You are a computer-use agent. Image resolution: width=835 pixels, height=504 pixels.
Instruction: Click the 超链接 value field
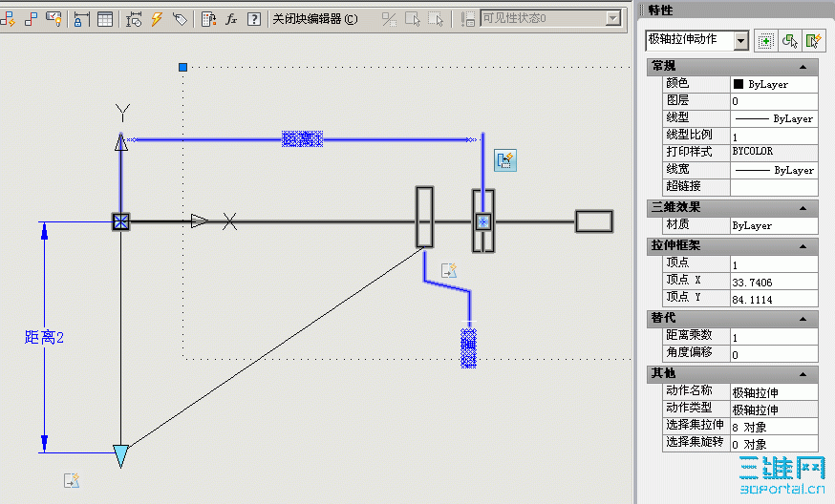(x=774, y=187)
